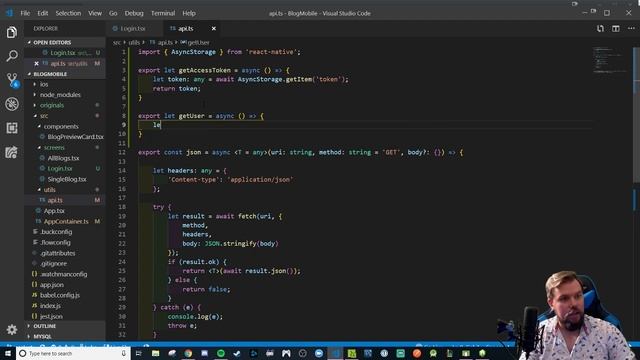Open .buckconfig file
Image resolution: width=640 pixels, height=360 pixels.
[56, 232]
